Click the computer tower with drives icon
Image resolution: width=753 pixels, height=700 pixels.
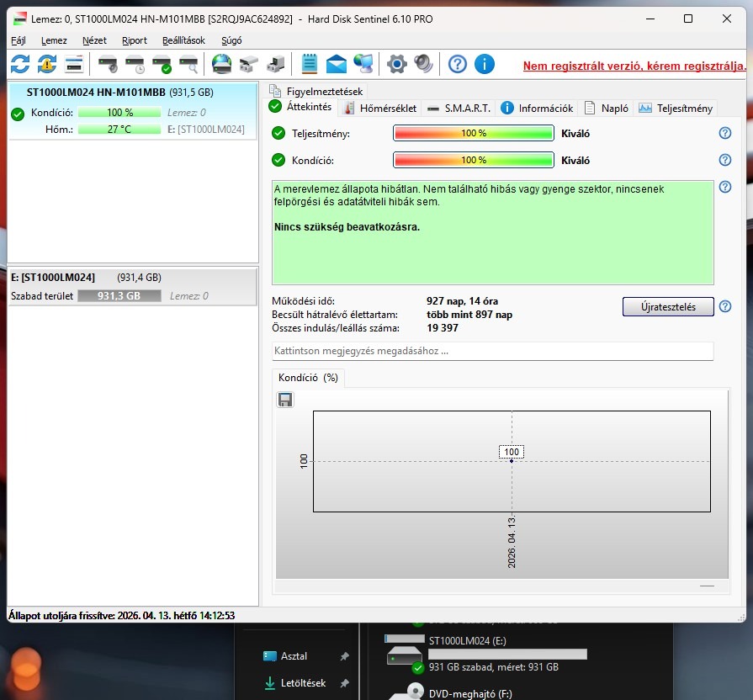pos(276,64)
